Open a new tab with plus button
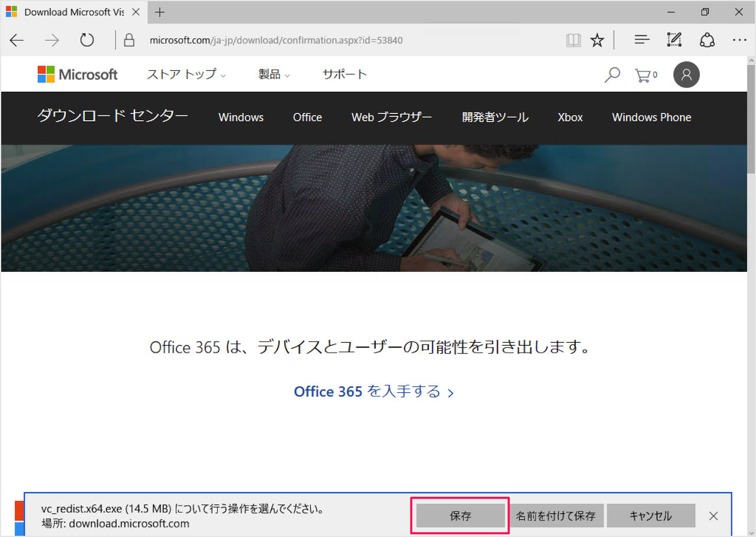The height and width of the screenshot is (537, 756). [159, 12]
